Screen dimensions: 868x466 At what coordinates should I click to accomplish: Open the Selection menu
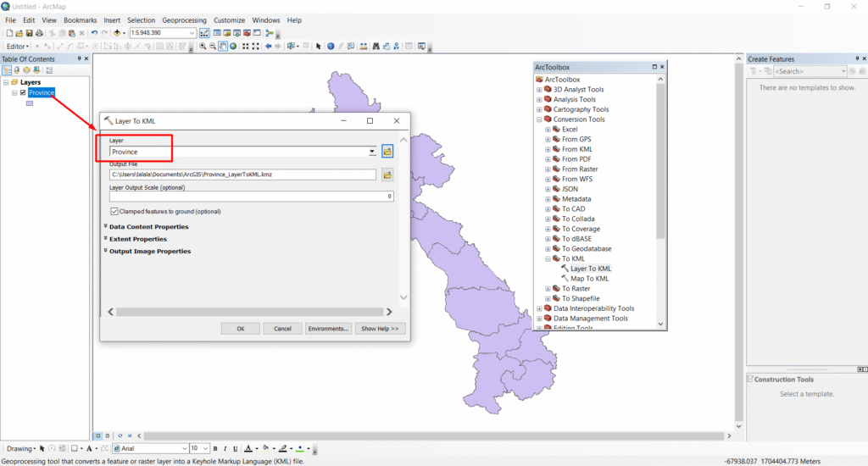click(142, 20)
